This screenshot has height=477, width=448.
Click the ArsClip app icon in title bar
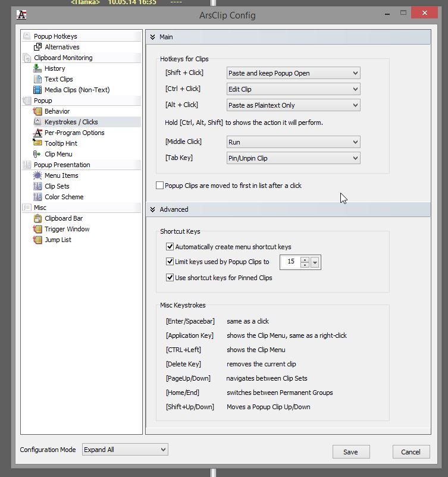(x=21, y=15)
